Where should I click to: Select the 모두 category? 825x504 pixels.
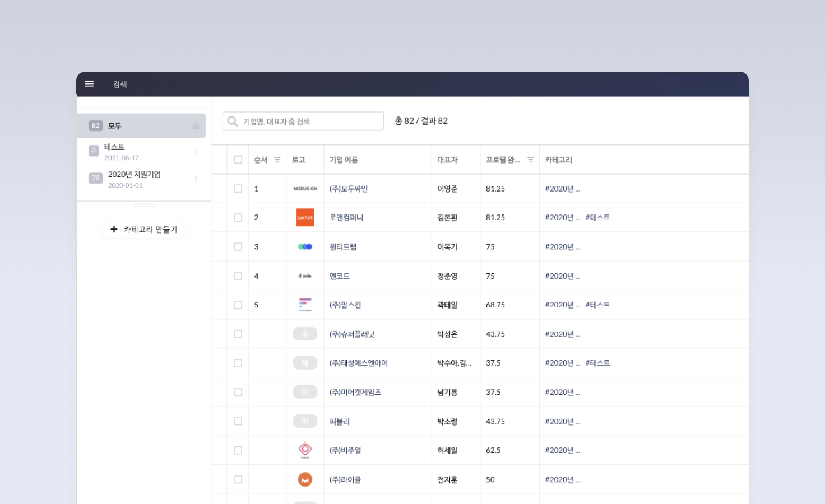pyautogui.click(x=141, y=126)
